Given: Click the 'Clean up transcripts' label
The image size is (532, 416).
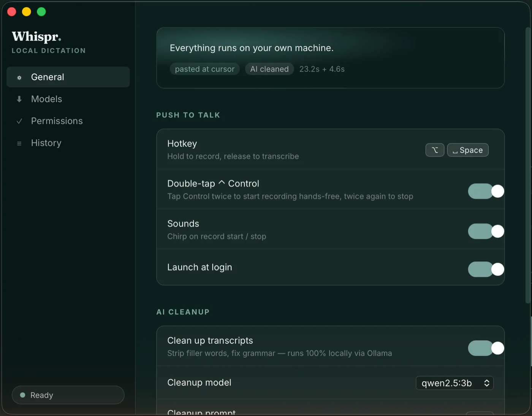Looking at the screenshot, I should (210, 341).
